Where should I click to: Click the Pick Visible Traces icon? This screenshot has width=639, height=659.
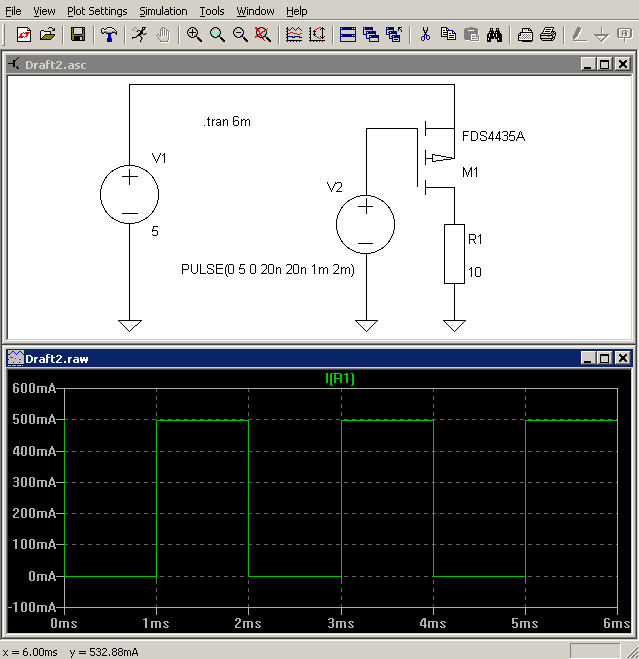(x=294, y=34)
